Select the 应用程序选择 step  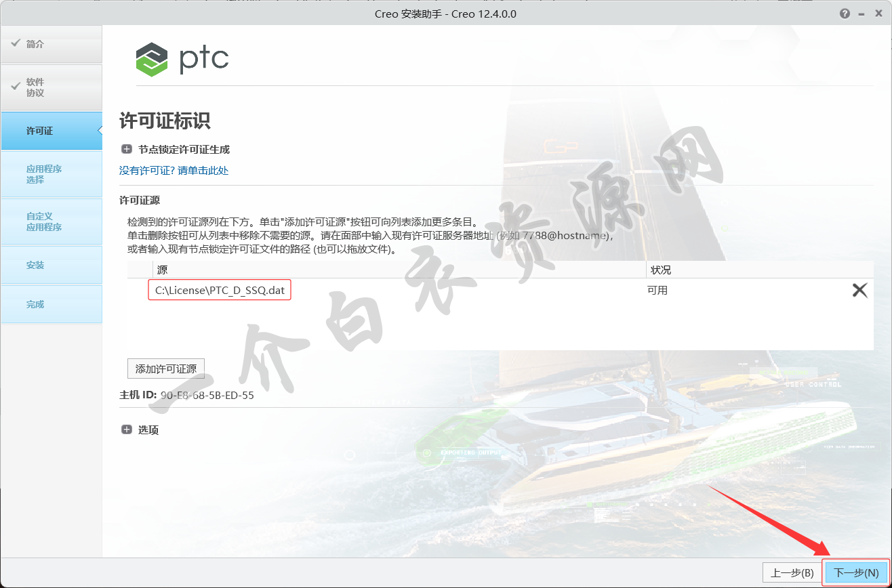(x=52, y=174)
